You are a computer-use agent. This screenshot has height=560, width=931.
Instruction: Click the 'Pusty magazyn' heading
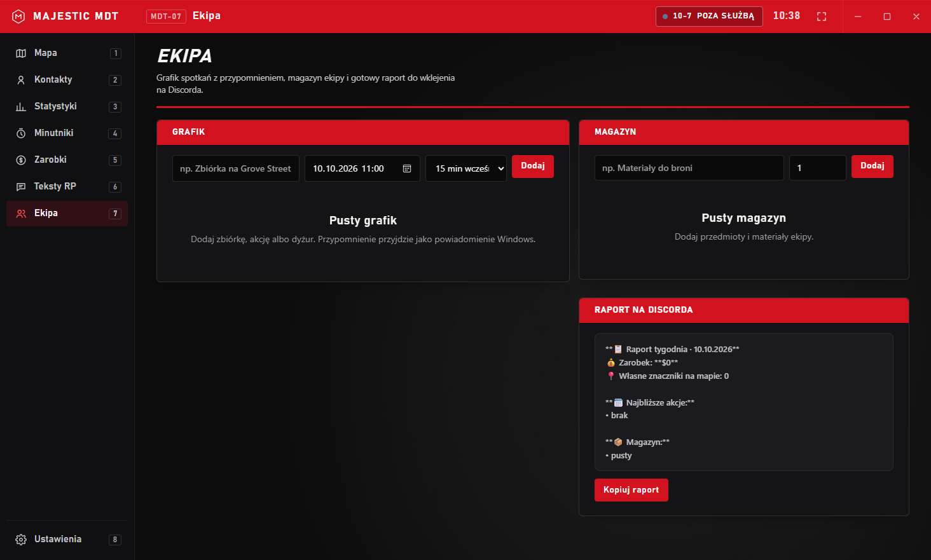pos(744,218)
